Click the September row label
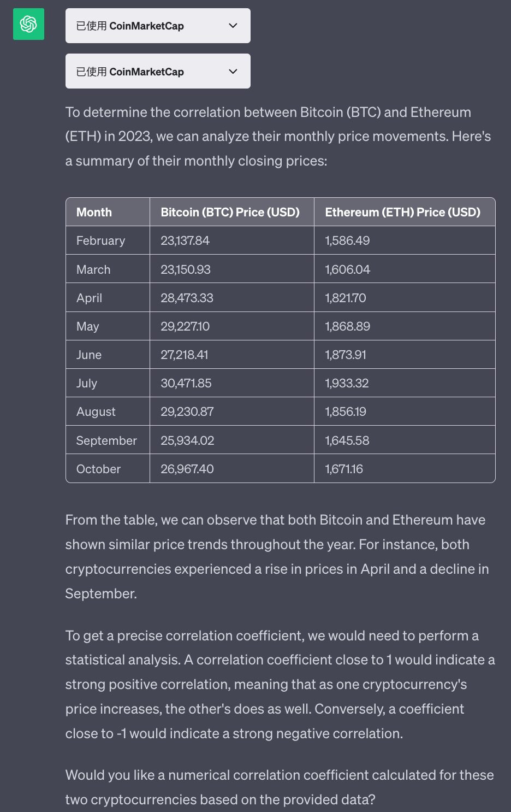Image resolution: width=511 pixels, height=812 pixels. (106, 440)
